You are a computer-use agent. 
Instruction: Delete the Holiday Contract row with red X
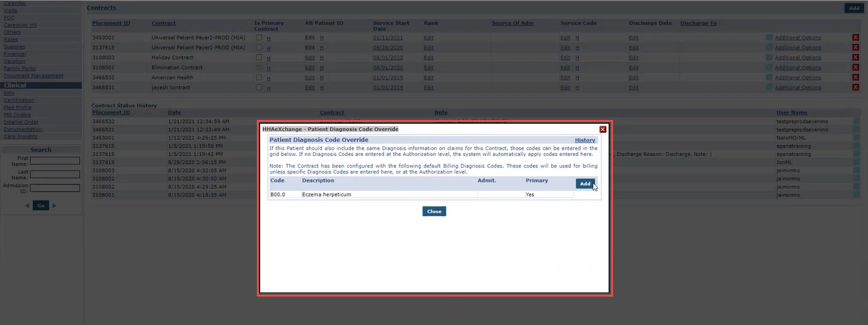click(856, 57)
